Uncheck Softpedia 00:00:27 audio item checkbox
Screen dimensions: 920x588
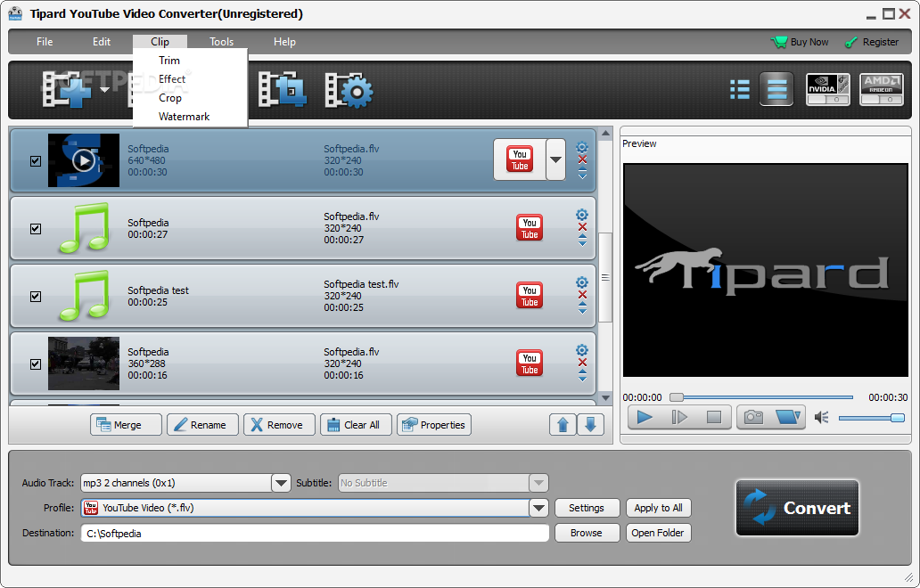click(x=36, y=229)
